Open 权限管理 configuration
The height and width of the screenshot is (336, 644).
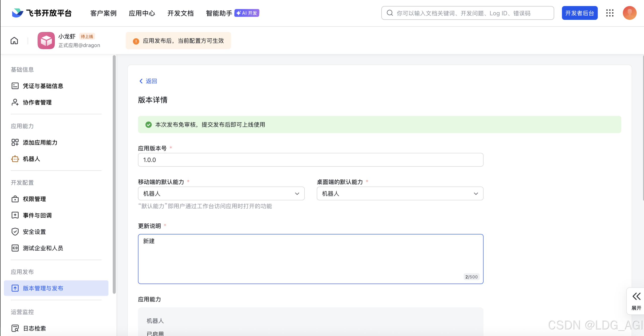tap(34, 199)
